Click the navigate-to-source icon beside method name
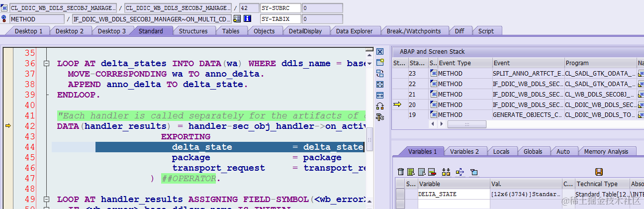Viewport: 644px width, 209px height. [x=237, y=19]
